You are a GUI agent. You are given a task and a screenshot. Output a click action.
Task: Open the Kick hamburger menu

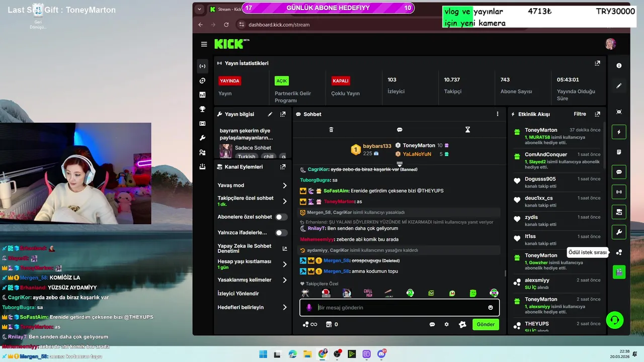coord(204,44)
